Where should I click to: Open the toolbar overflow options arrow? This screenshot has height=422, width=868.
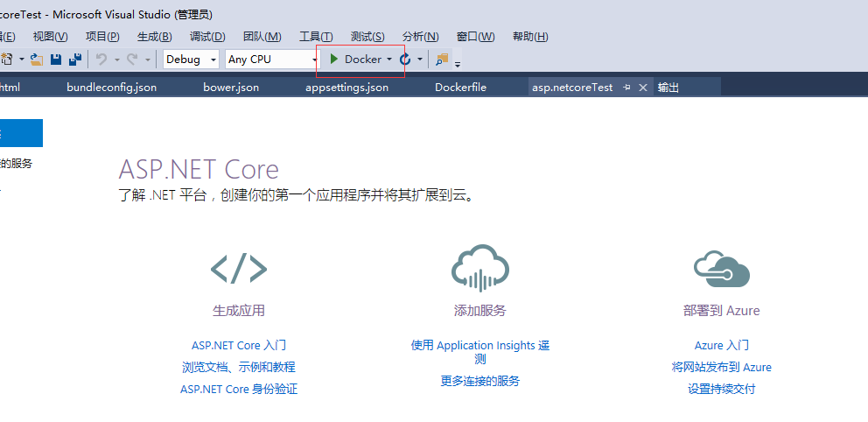(458, 64)
